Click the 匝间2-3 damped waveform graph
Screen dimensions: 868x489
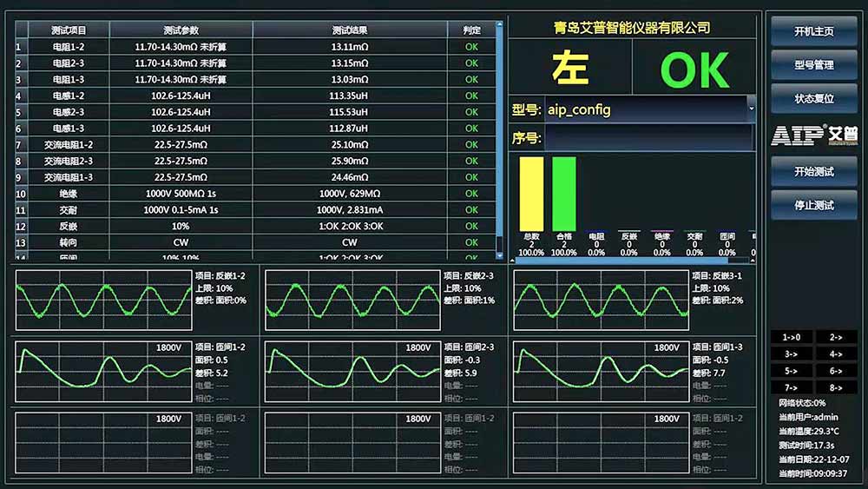pos(352,370)
